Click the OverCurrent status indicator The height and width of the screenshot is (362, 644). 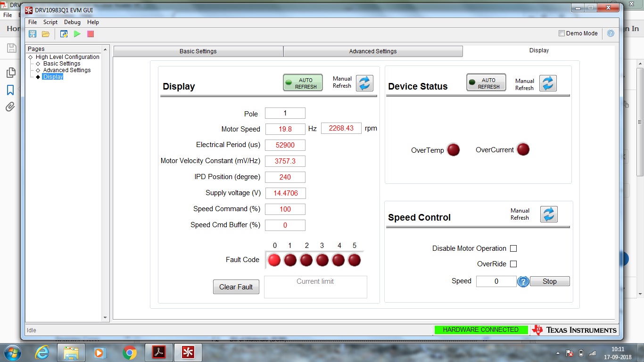pyautogui.click(x=523, y=149)
